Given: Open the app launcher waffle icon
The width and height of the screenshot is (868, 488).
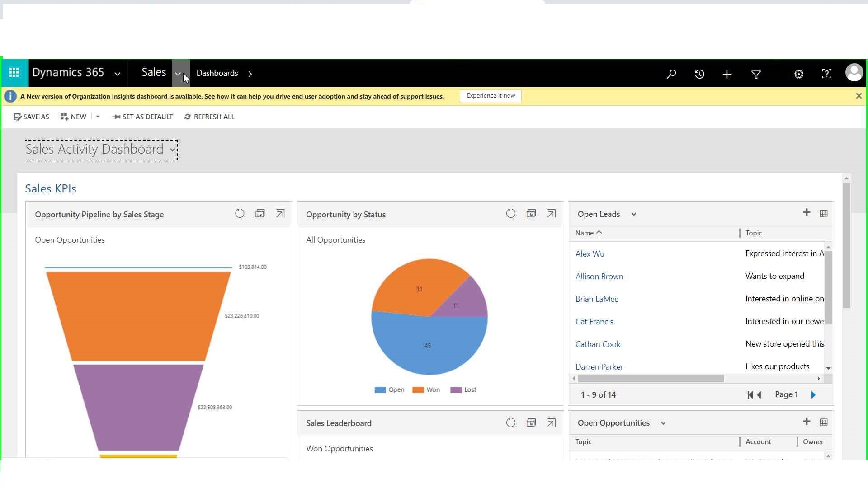Looking at the screenshot, I should tap(14, 73).
